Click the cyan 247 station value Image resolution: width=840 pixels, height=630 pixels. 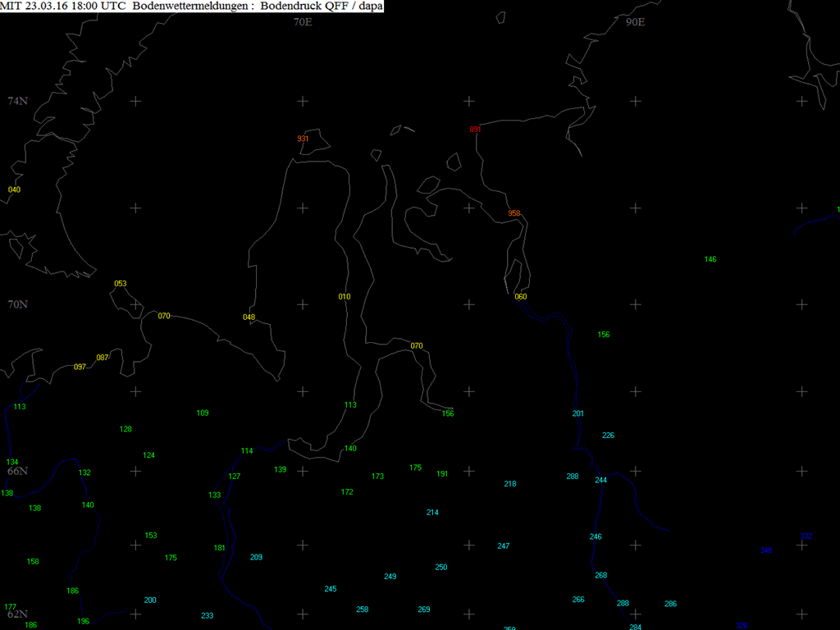[503, 546]
